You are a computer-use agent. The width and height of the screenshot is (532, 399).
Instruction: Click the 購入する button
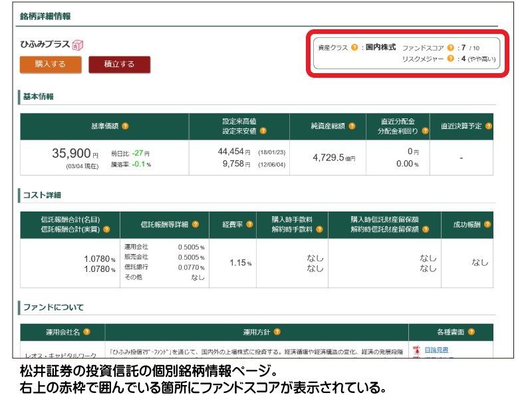pos(51,64)
